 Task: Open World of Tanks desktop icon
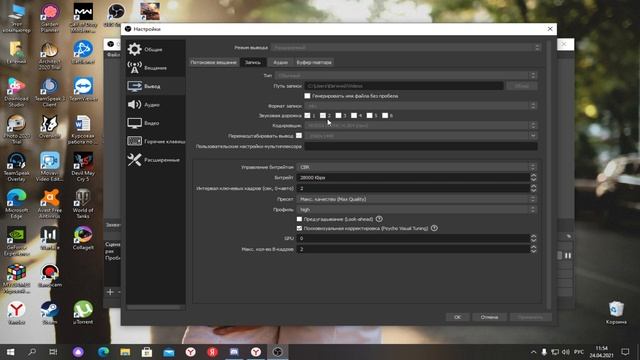tap(83, 204)
